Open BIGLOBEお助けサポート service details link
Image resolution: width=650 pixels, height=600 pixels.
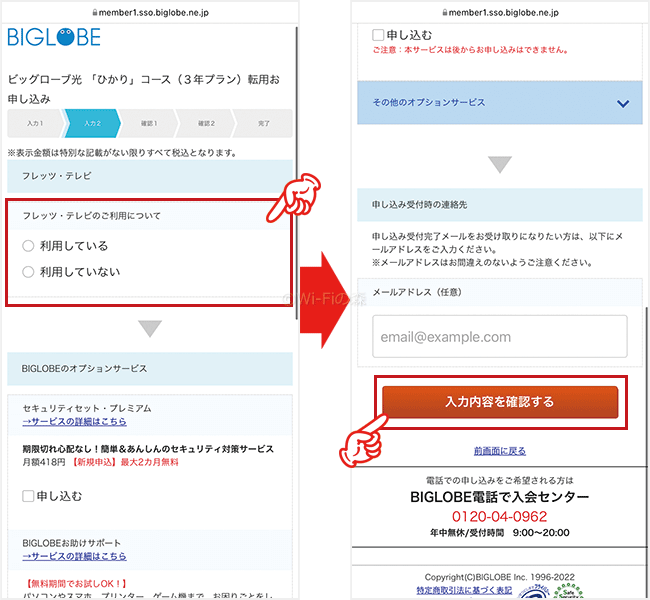(x=75, y=556)
